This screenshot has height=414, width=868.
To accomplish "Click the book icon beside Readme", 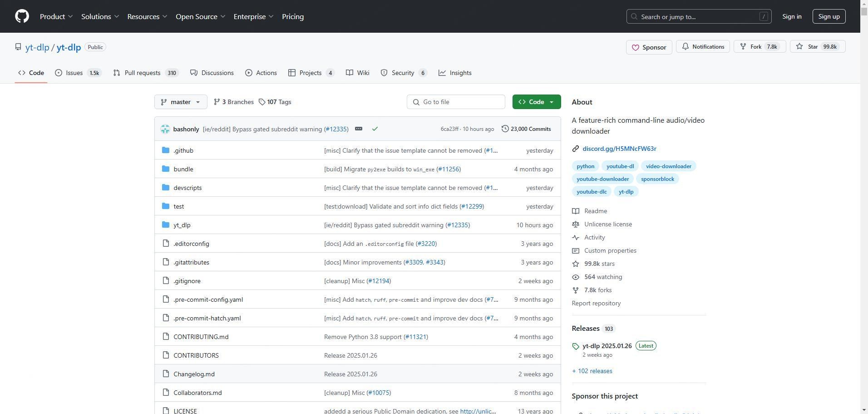I will coord(576,211).
